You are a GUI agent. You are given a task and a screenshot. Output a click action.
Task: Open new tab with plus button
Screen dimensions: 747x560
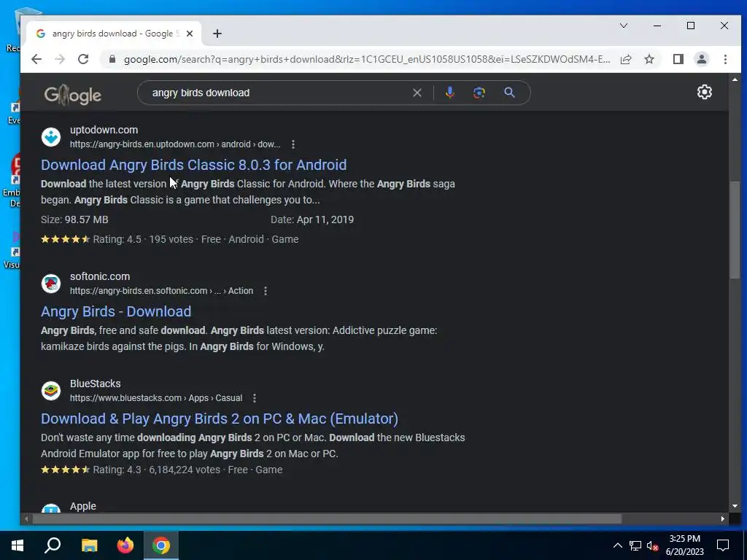pyautogui.click(x=217, y=34)
